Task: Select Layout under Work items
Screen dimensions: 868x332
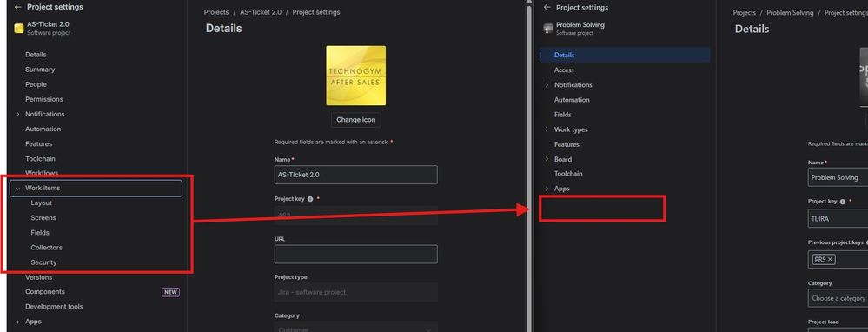Action: 42,203
